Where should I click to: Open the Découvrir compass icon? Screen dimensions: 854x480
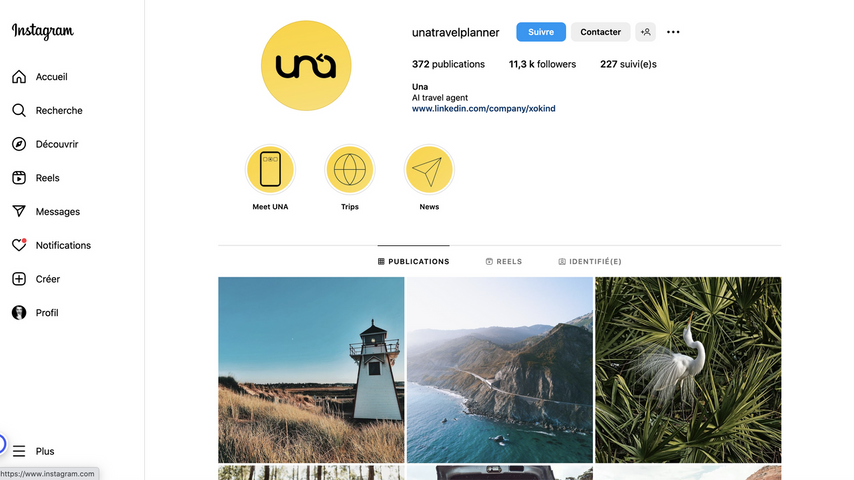19,144
